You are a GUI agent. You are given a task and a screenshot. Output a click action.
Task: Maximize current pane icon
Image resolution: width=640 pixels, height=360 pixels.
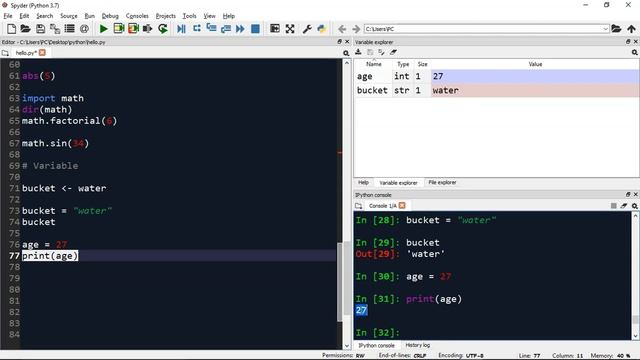(x=275, y=29)
